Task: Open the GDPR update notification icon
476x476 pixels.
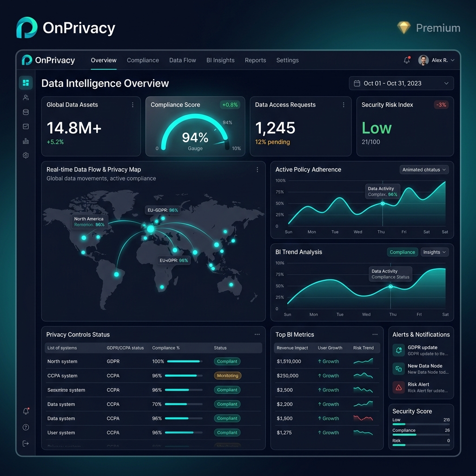Action: (398, 350)
